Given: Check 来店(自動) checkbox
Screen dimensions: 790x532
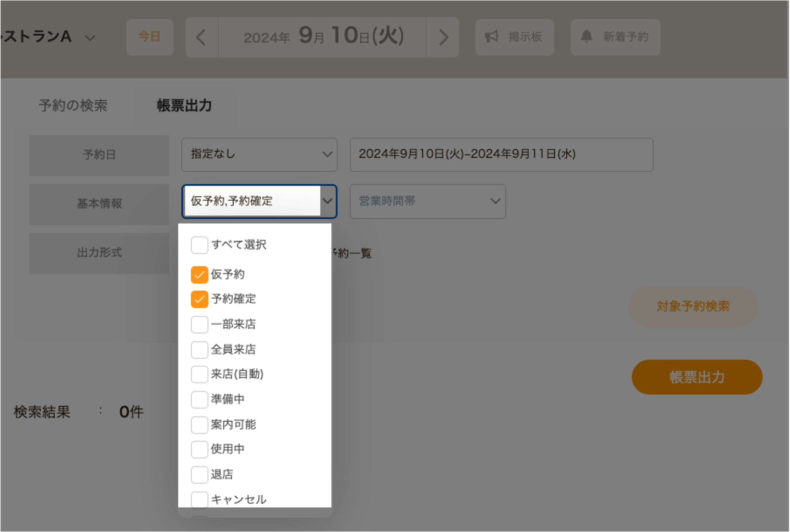Looking at the screenshot, I should coord(199,375).
